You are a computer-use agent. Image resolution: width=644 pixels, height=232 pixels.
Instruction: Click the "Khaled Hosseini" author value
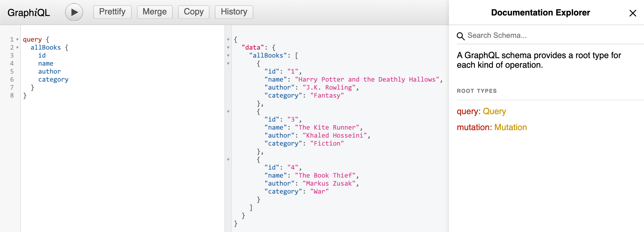(335, 135)
